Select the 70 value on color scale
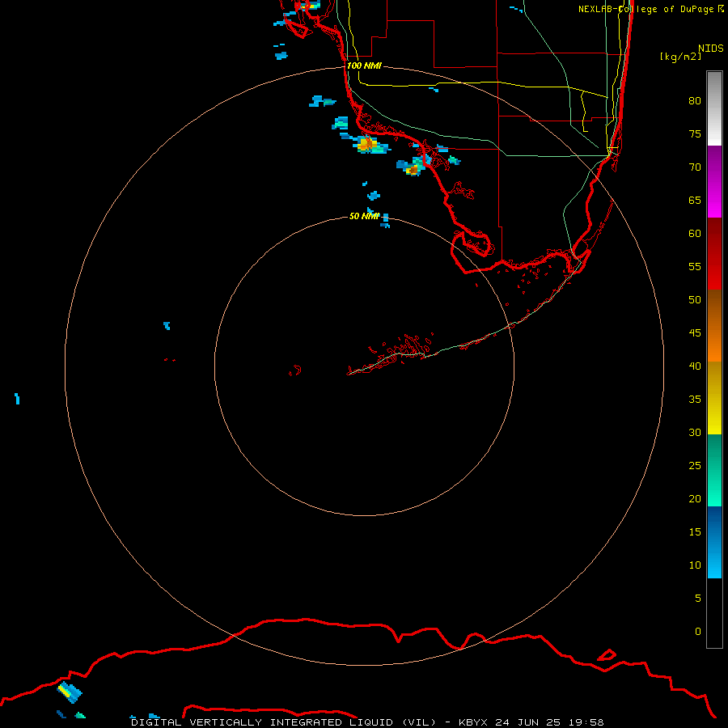Image resolution: width=728 pixels, height=728 pixels. click(x=695, y=167)
